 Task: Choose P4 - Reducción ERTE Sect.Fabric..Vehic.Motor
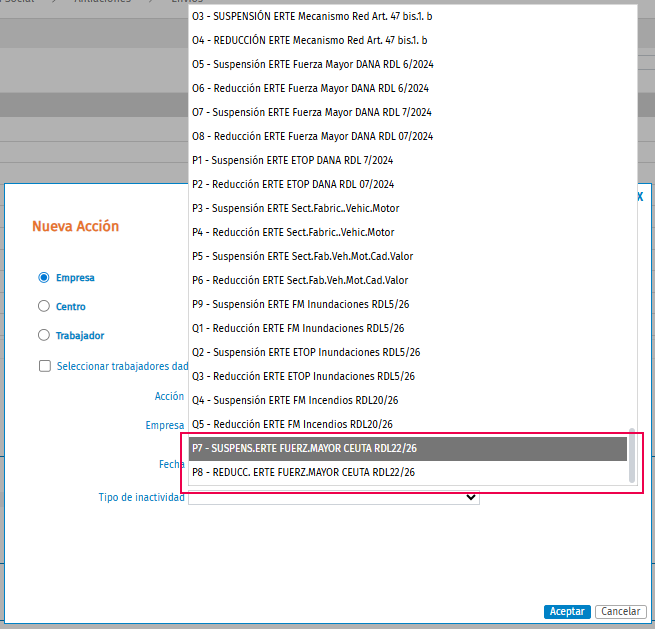coord(408,233)
